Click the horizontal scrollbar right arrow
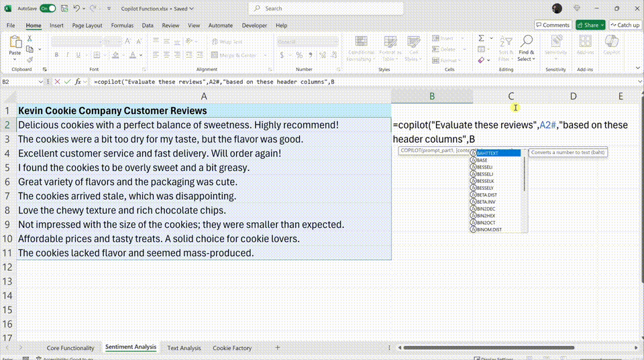This screenshot has width=644, height=360. (636, 348)
